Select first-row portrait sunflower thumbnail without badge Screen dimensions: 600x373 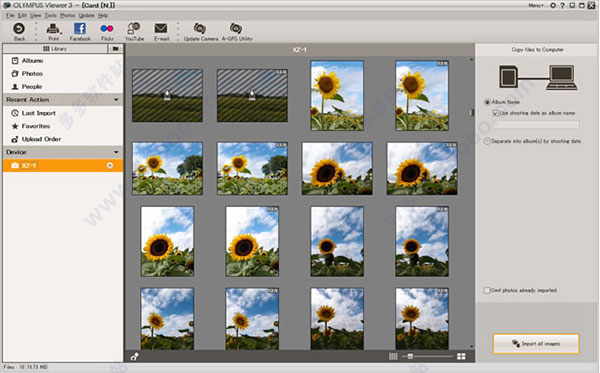[x=337, y=96]
